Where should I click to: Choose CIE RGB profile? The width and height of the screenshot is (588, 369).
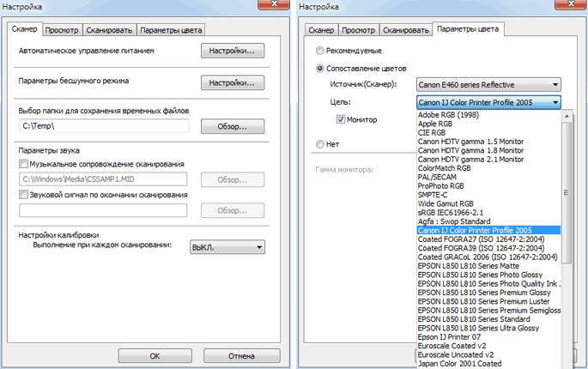489,133
